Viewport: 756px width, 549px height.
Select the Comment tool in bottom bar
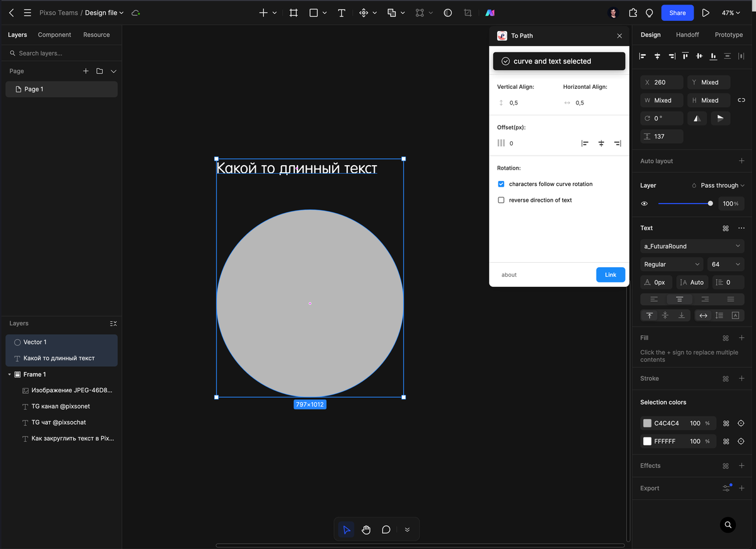(x=386, y=529)
